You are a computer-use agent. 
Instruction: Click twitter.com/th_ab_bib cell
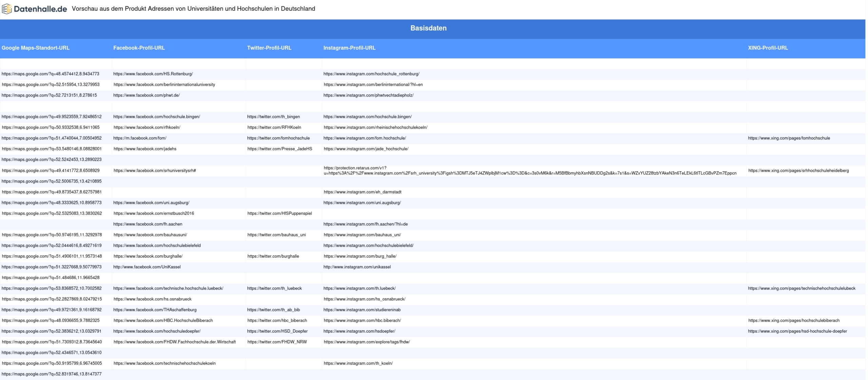273,310
